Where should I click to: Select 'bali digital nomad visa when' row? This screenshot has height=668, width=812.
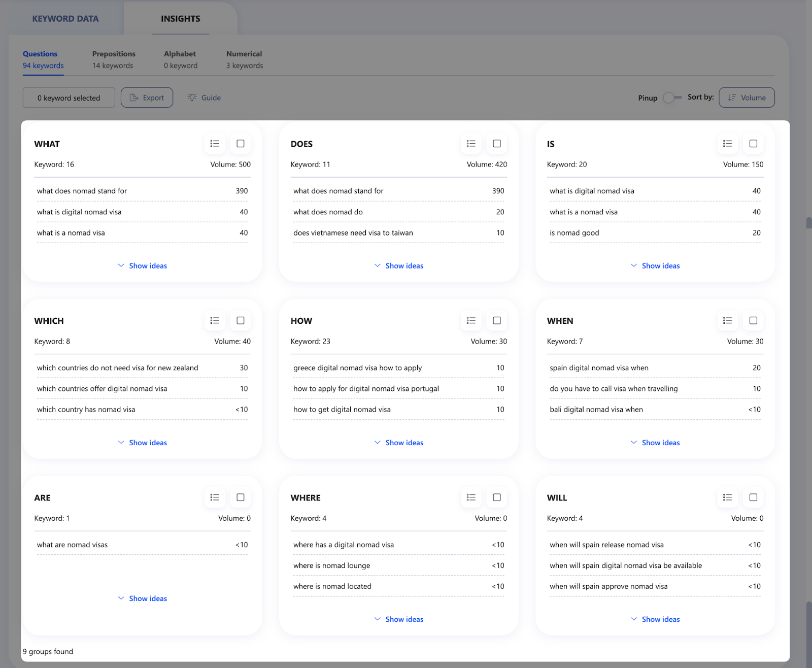[x=655, y=409]
